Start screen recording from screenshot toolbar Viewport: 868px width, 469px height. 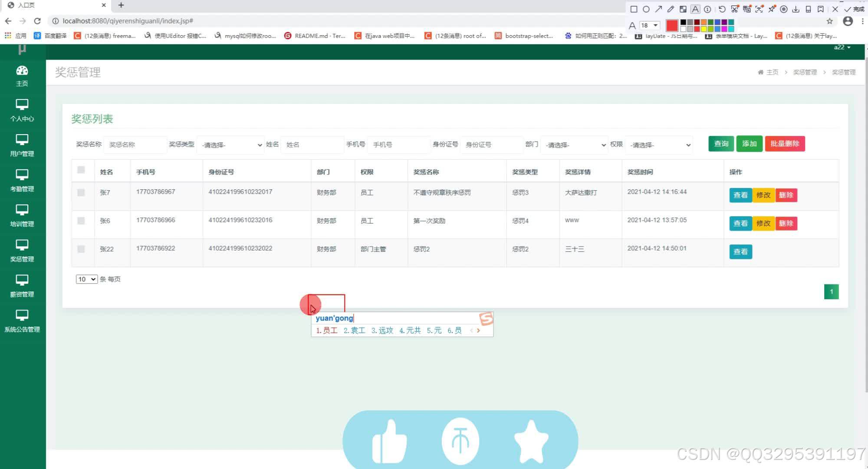tap(784, 9)
